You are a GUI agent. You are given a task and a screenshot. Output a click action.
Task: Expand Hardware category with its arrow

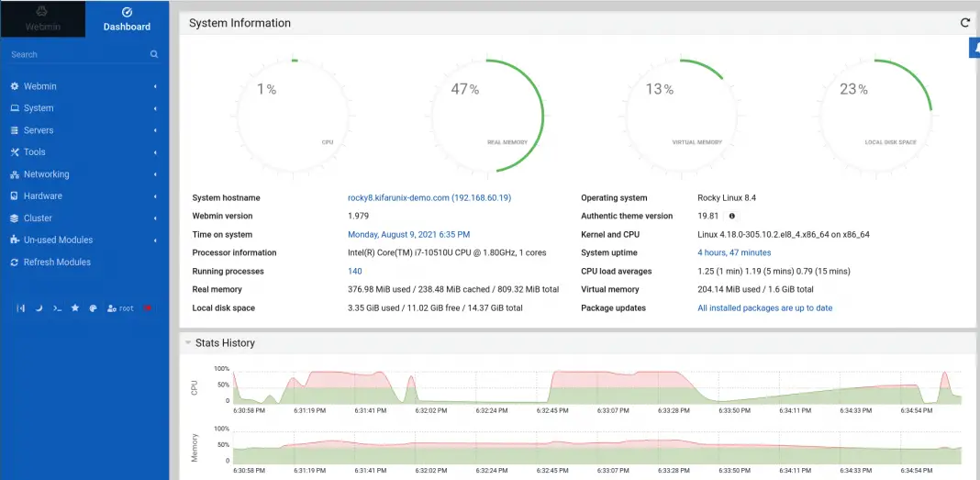155,196
